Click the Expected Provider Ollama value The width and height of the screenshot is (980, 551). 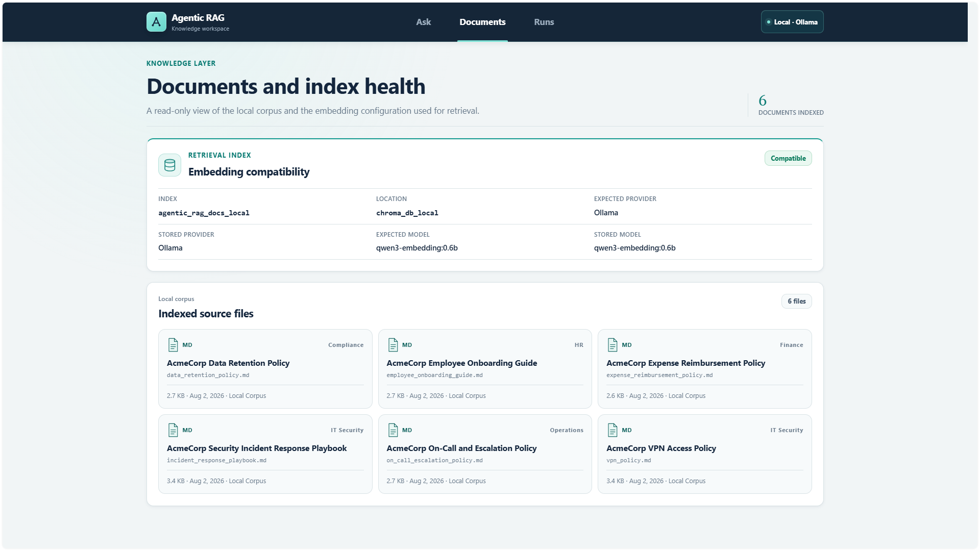[606, 213]
